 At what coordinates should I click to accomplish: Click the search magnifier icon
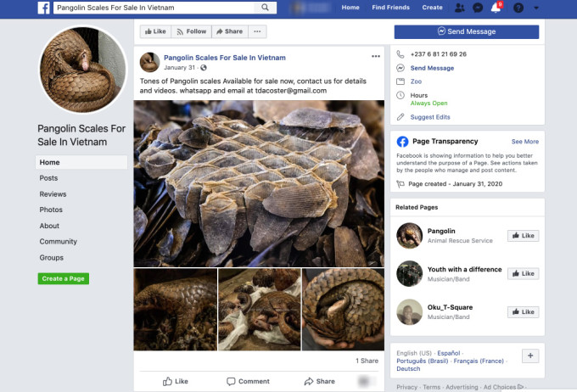point(265,8)
